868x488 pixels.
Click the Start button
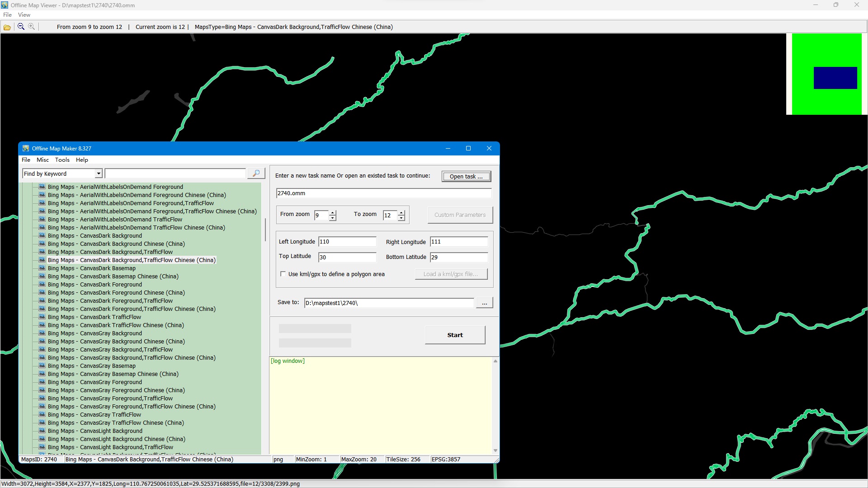point(455,335)
